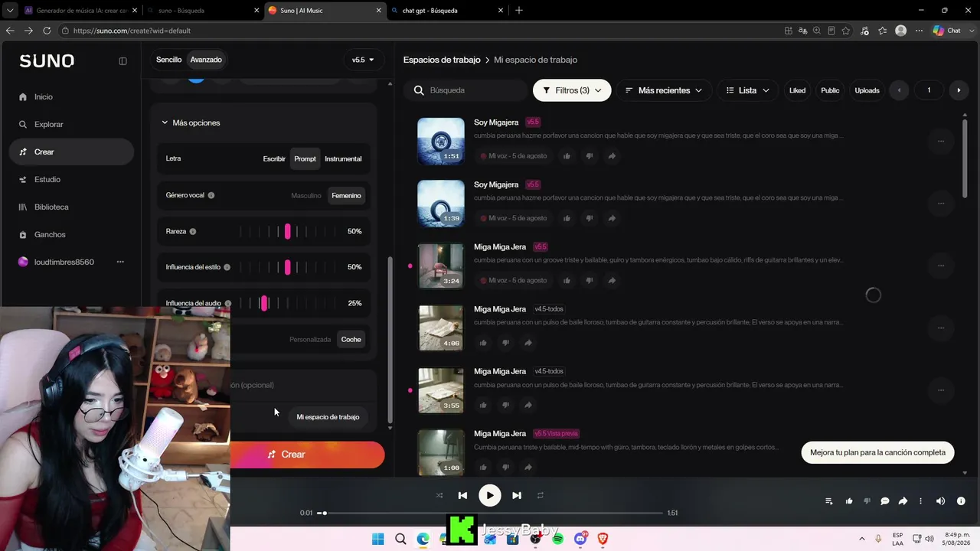This screenshot has width=980, height=551.
Task: Toggle repeat in the player
Action: coord(540,496)
